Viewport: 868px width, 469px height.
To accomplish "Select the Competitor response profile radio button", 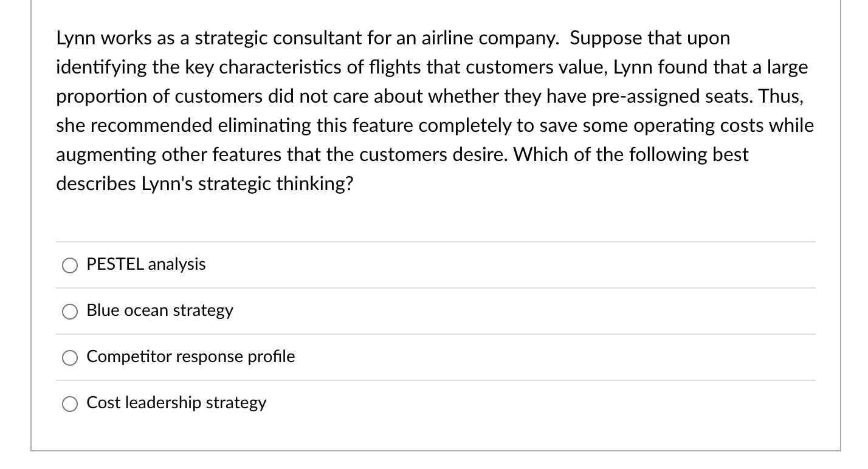I will (x=70, y=357).
